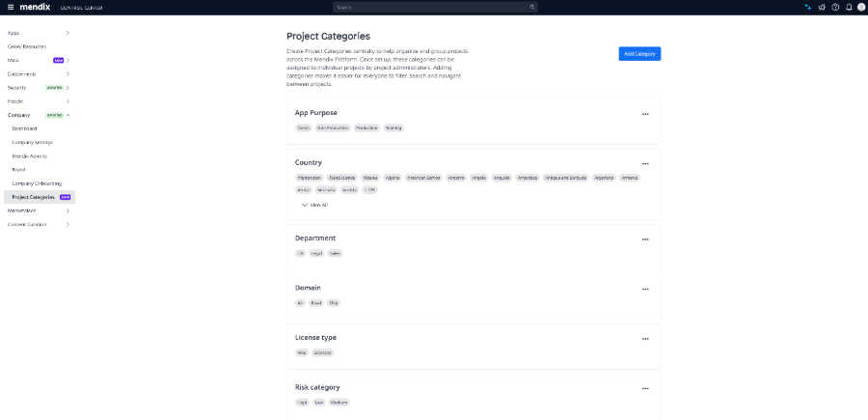Click the Medium risk category tag
The image size is (868, 420).
click(339, 403)
